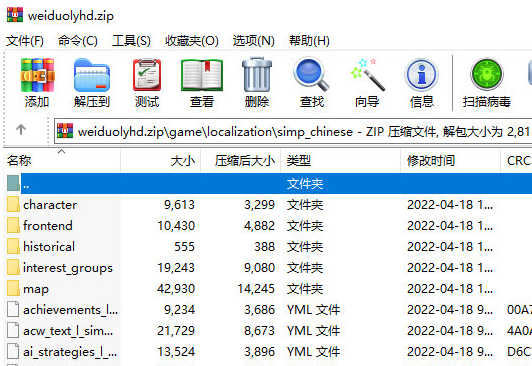Viewport: 532px width, 366px height.
Task: Open the 收藏夹(O) menu
Action: click(192, 41)
